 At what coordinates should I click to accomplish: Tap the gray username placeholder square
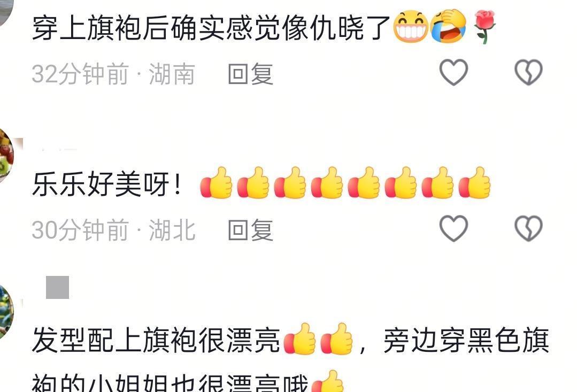(57, 287)
